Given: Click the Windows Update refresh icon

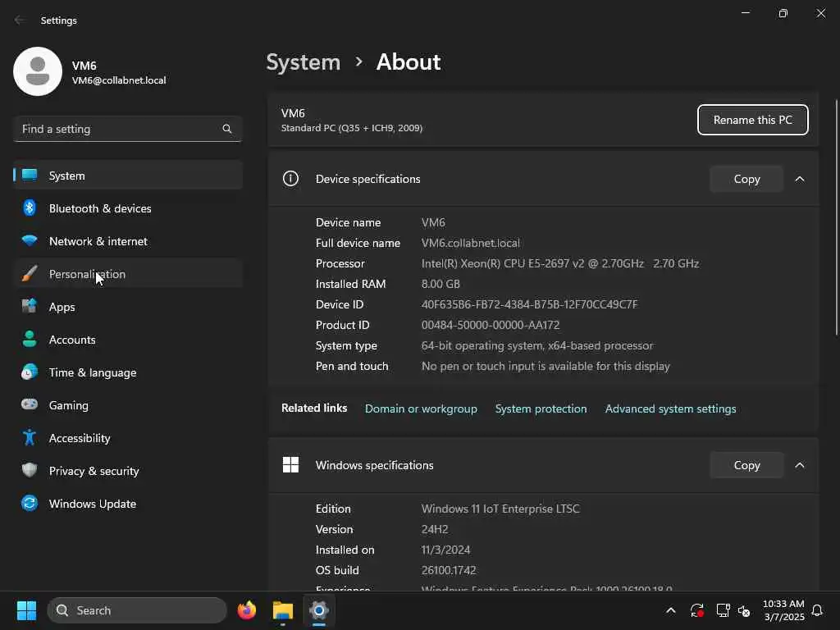Looking at the screenshot, I should click(x=30, y=503).
